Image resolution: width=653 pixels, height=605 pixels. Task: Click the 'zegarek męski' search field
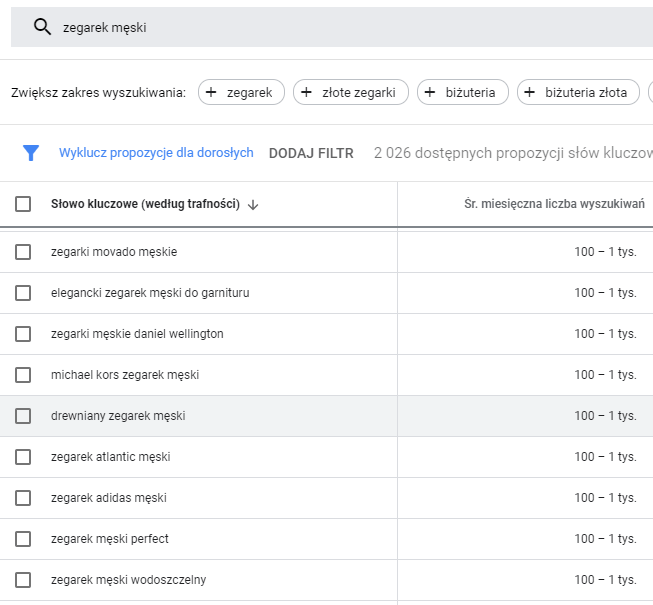click(300, 27)
